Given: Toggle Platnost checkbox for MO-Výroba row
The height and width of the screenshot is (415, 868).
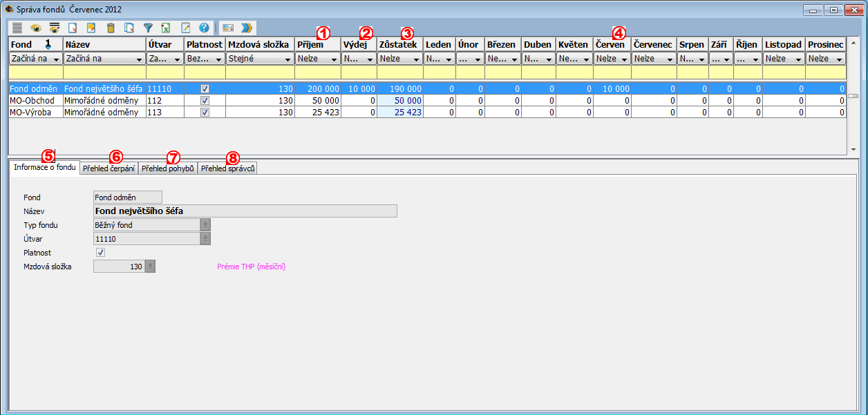Looking at the screenshot, I should pyautogui.click(x=205, y=113).
